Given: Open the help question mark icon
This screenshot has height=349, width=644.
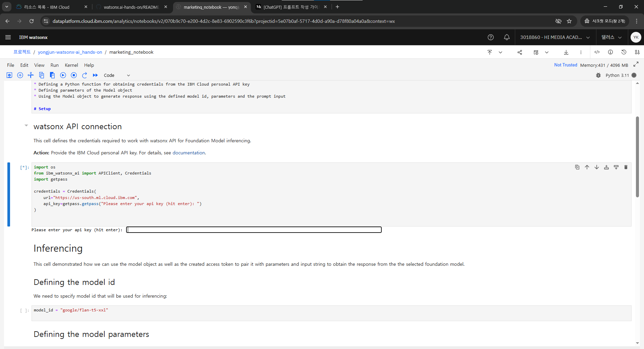Looking at the screenshot, I should (x=491, y=37).
